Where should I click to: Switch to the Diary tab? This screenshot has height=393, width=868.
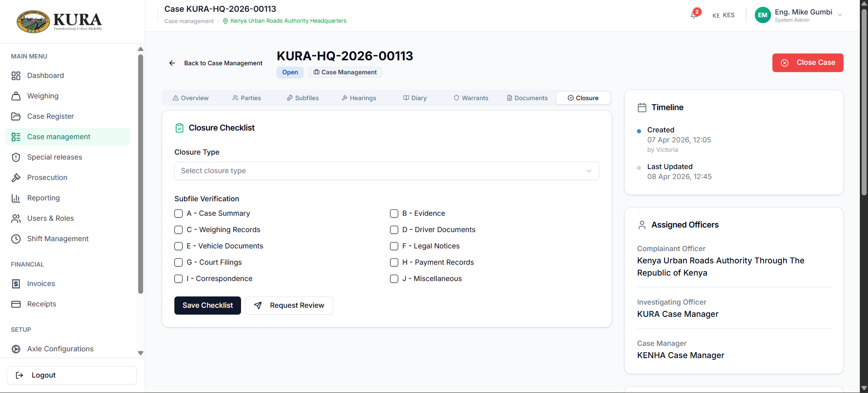pyautogui.click(x=415, y=98)
